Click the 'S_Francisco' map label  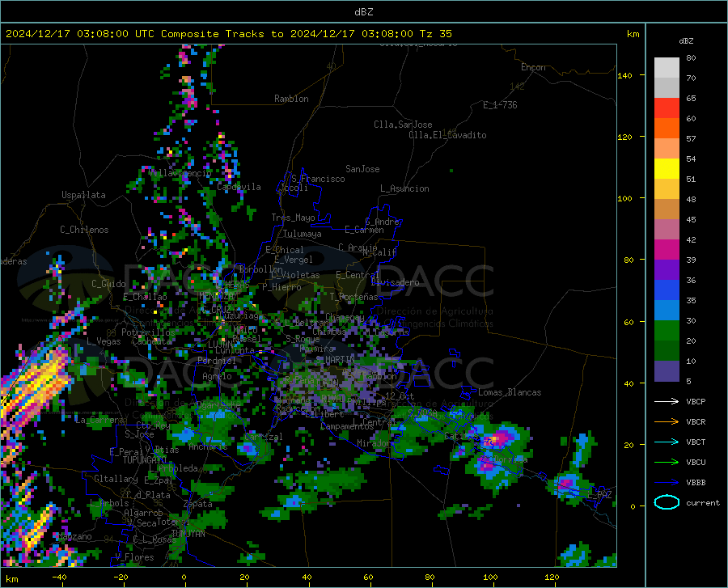pos(318,179)
